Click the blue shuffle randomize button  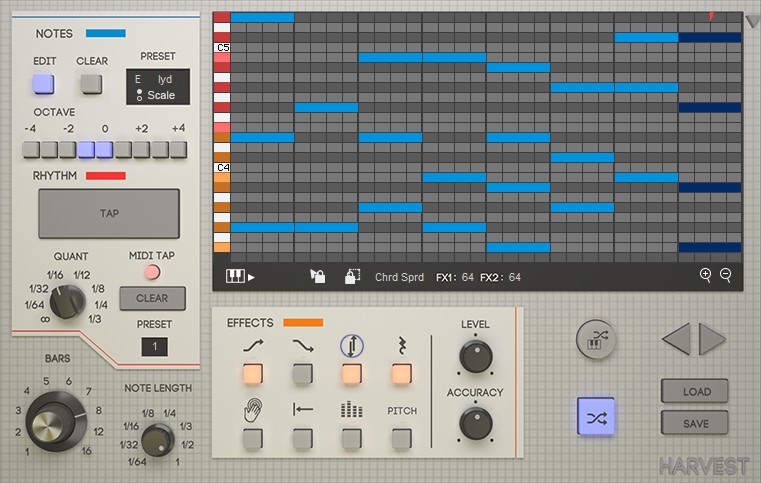coord(596,418)
